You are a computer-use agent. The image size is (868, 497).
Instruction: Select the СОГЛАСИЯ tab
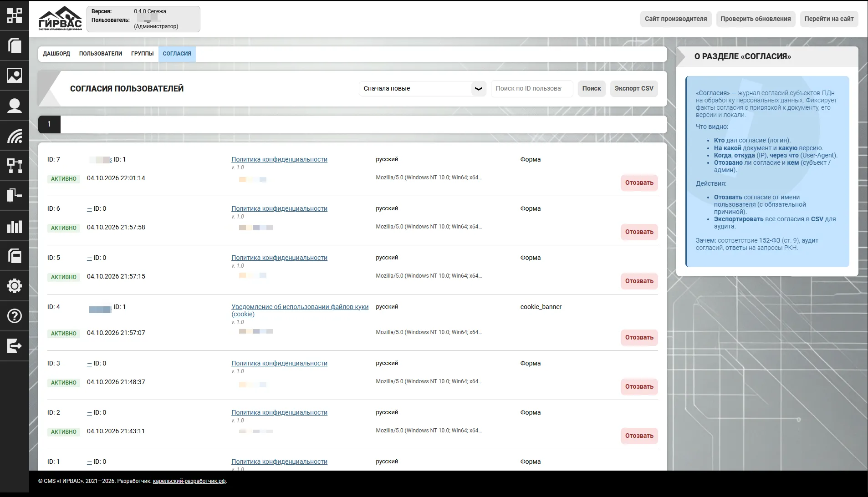(177, 54)
